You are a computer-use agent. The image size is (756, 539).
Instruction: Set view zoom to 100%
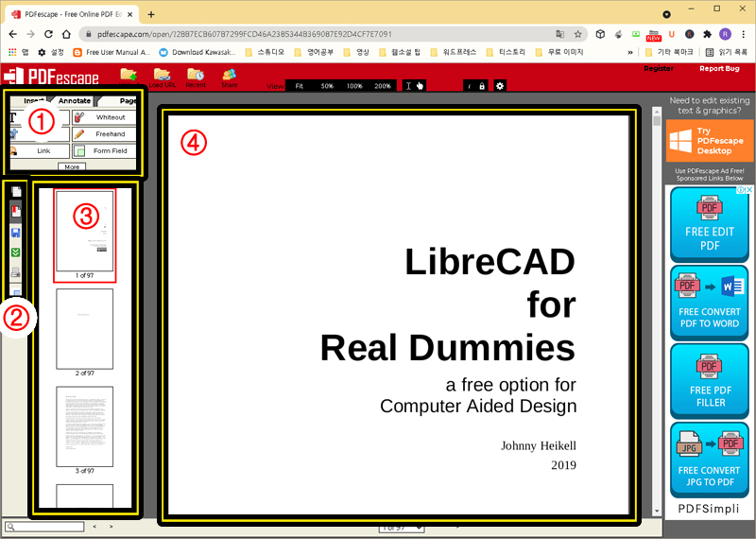pos(354,86)
